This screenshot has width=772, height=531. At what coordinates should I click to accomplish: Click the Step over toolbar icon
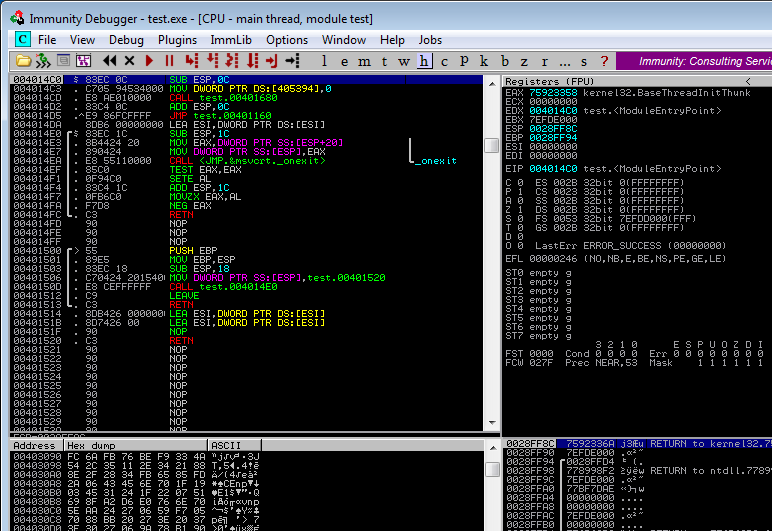pyautogui.click(x=212, y=61)
